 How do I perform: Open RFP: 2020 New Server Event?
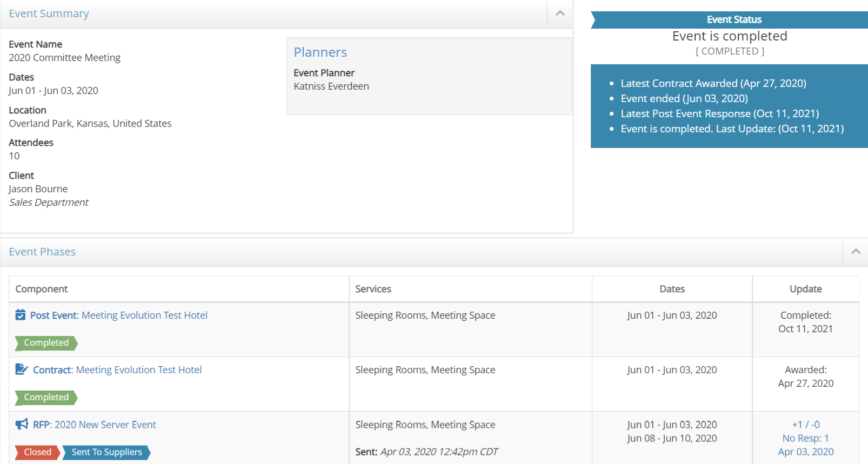click(95, 425)
